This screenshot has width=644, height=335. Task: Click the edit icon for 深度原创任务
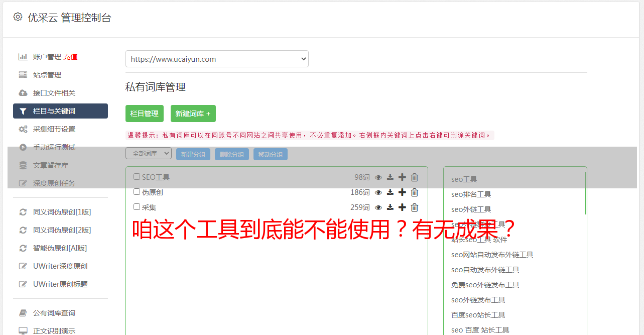[23, 183]
